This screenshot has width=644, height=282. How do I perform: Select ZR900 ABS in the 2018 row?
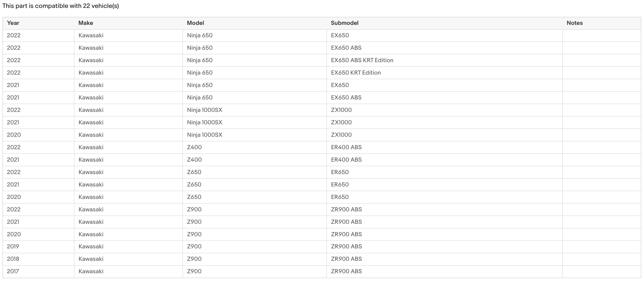point(346,259)
